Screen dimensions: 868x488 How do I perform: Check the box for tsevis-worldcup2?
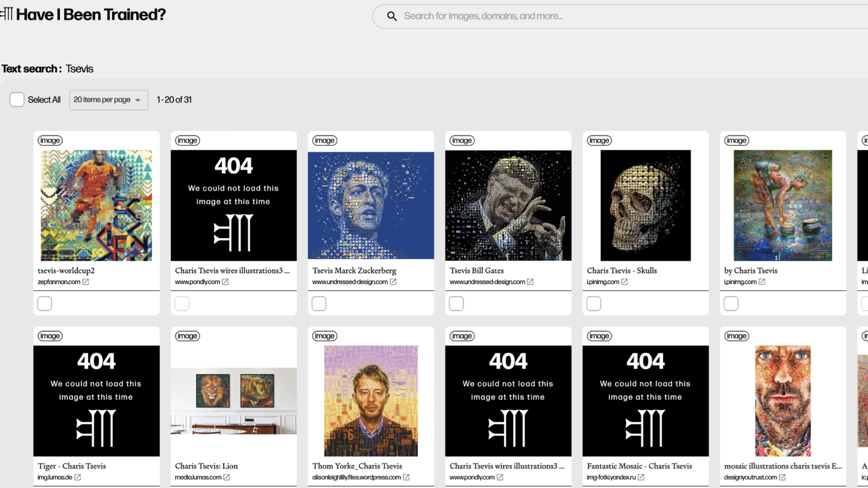(45, 304)
